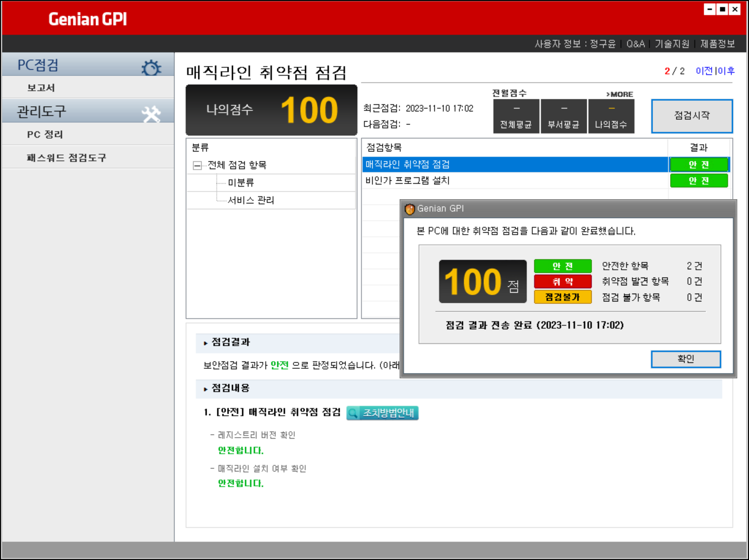Click magnifier icon on 조치방법안내 button
Image resolution: width=749 pixels, height=560 pixels.
(x=354, y=413)
